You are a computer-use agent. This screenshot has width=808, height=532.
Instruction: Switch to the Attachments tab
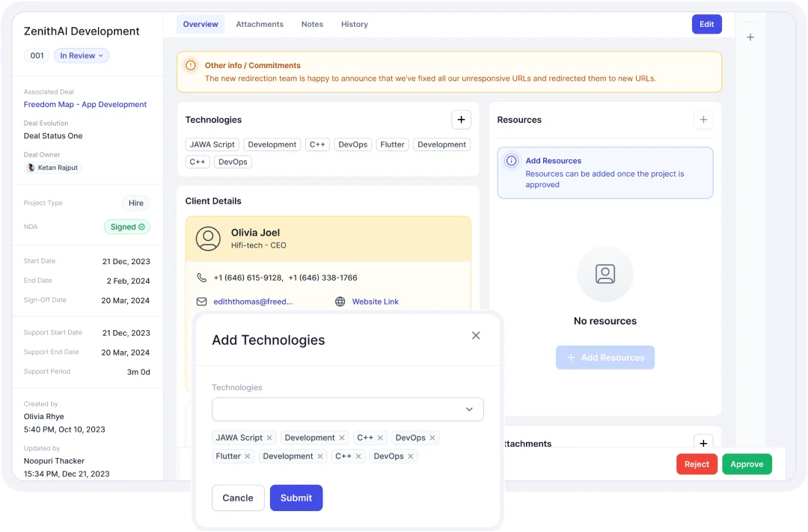(x=260, y=24)
